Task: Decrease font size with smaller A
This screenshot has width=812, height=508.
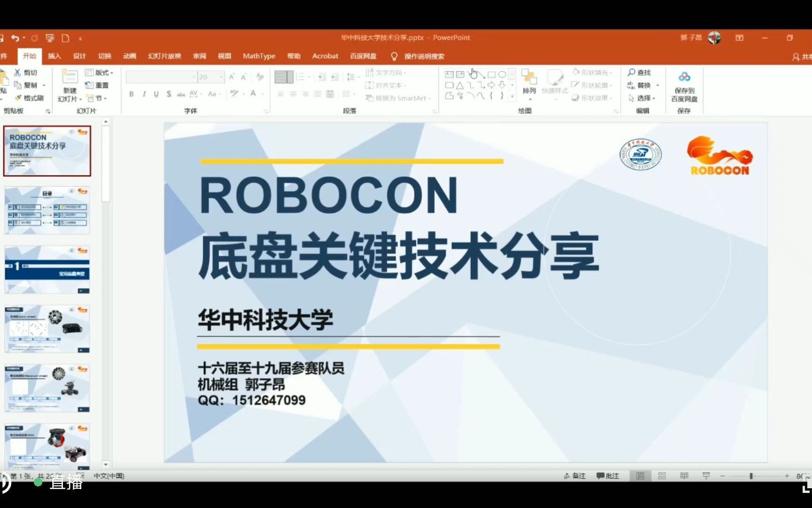Action: click(x=243, y=77)
